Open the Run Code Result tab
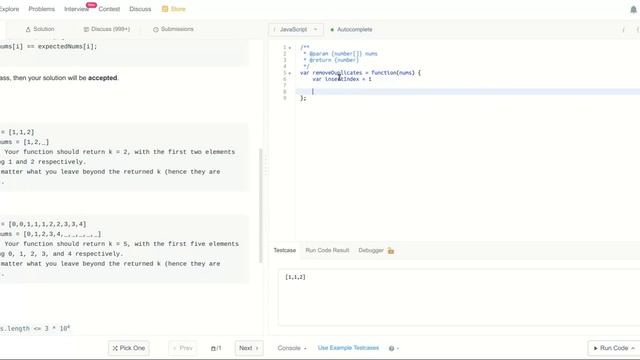 [x=327, y=251]
